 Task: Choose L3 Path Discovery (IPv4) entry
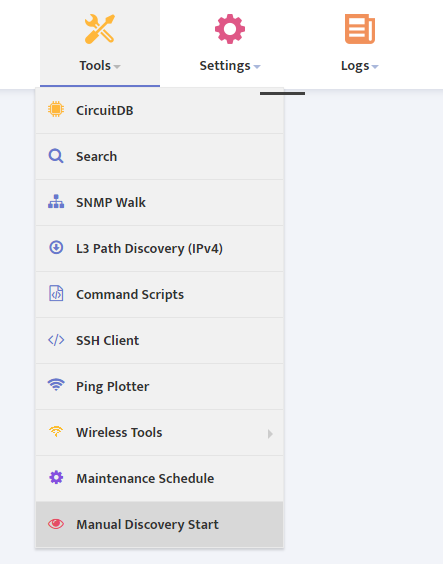159,248
